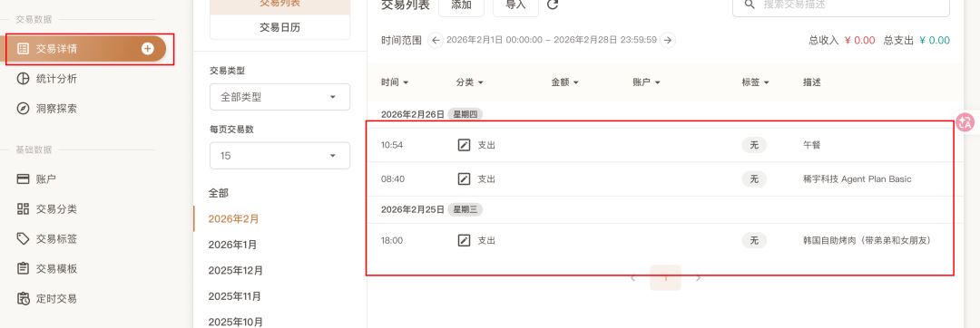Click the pagination previous page arrow
Viewport: 980px width, 328px height.
pos(633,278)
